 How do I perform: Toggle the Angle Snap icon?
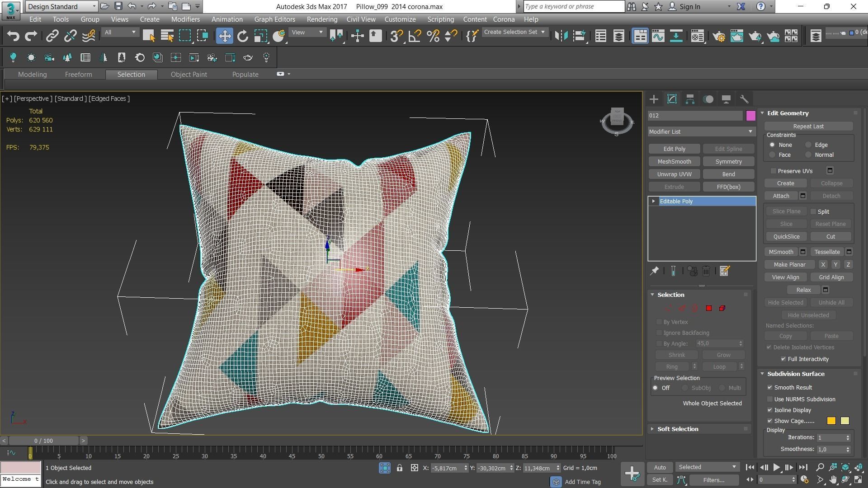coord(414,36)
